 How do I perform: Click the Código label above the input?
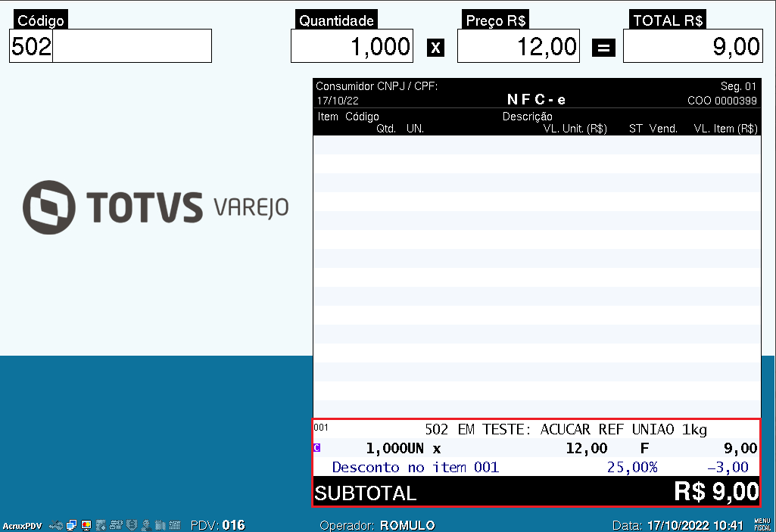[x=41, y=20]
